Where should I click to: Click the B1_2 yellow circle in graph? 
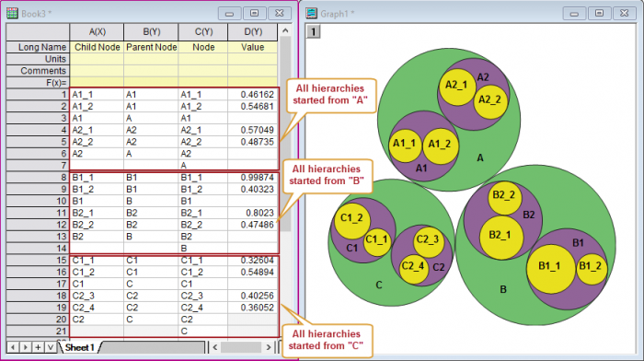click(592, 269)
